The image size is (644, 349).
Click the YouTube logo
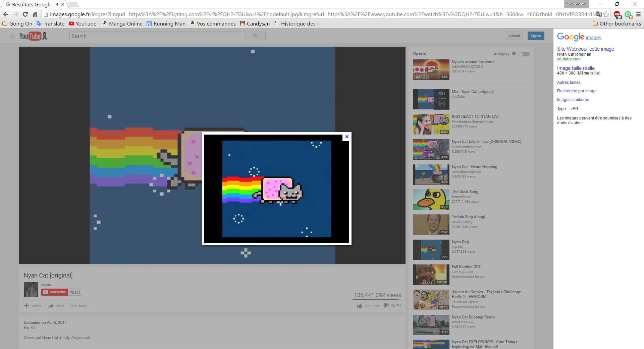33,36
